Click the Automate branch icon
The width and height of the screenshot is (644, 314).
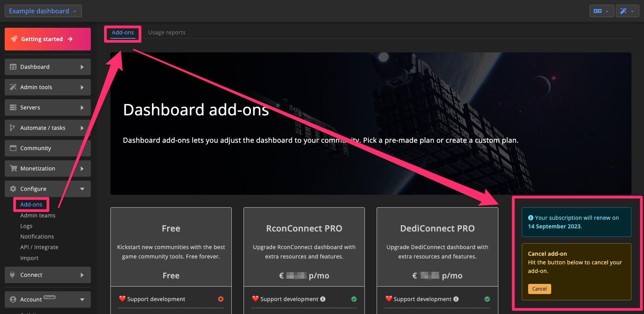(x=13, y=128)
